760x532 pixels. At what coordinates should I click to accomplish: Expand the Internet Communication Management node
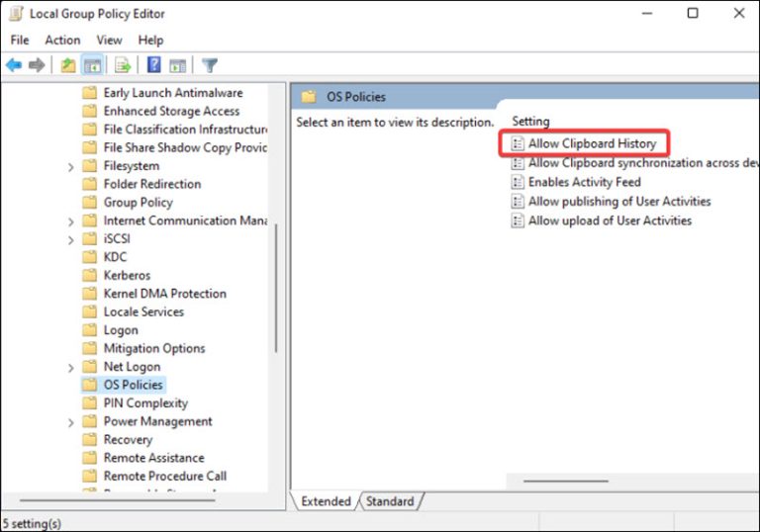[71, 222]
